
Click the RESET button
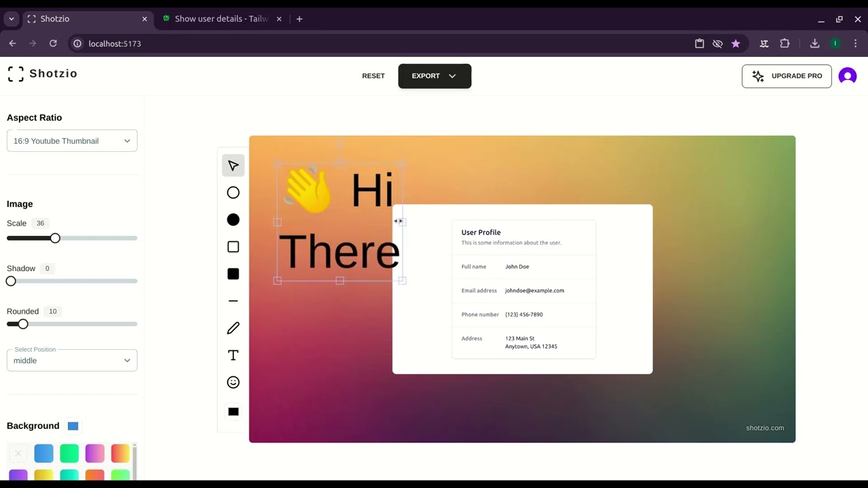point(373,76)
